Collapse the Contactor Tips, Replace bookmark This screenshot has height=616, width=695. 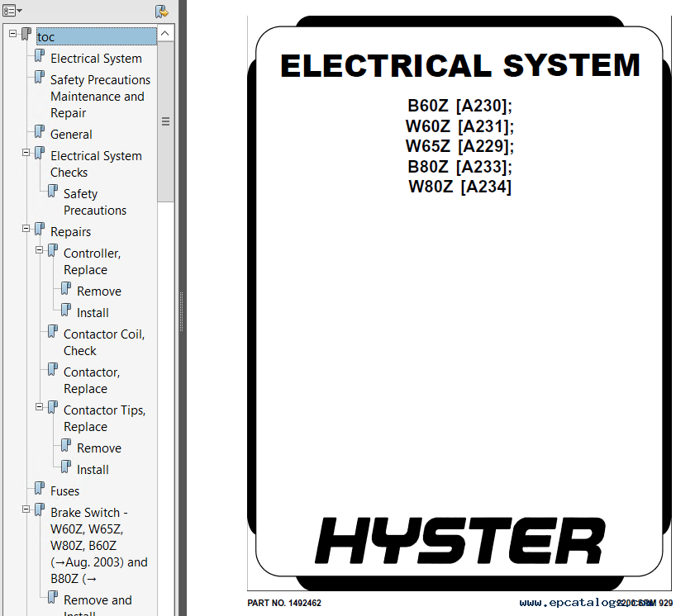point(40,406)
